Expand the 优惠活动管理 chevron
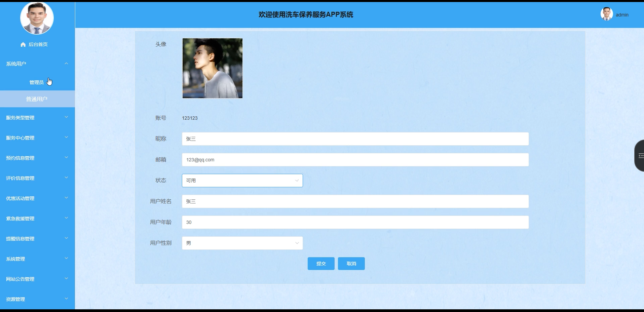644x312 pixels. [66, 198]
